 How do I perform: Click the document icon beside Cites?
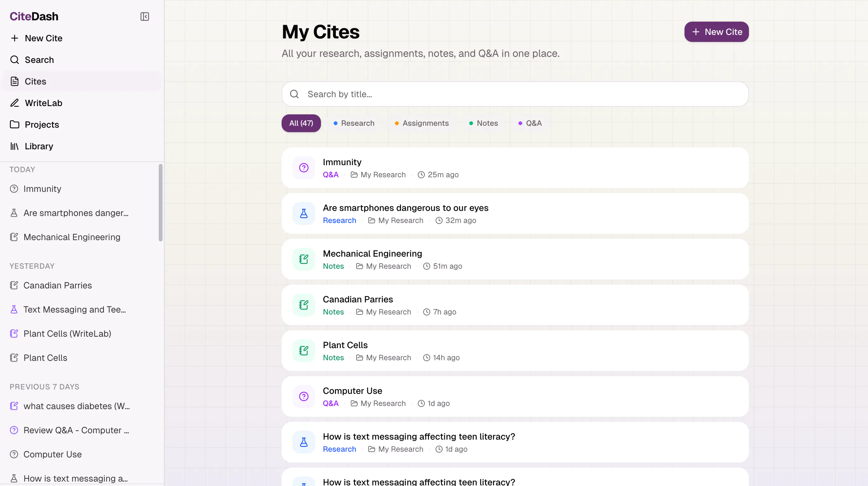tap(15, 81)
